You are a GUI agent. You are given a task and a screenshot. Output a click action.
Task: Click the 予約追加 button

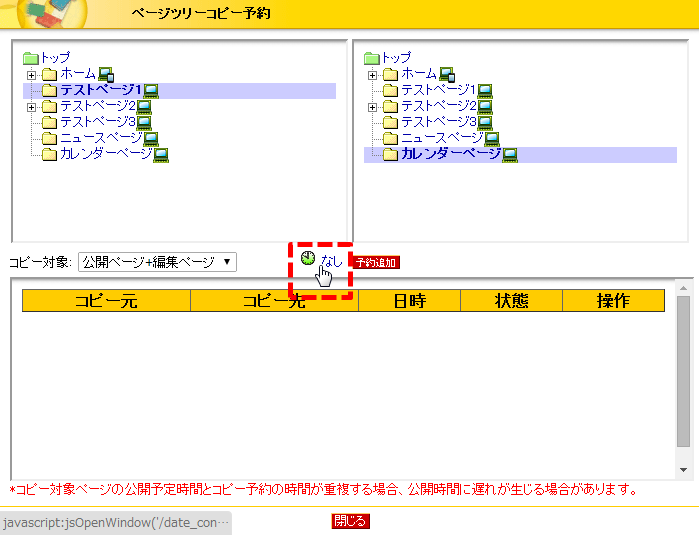coord(376,263)
